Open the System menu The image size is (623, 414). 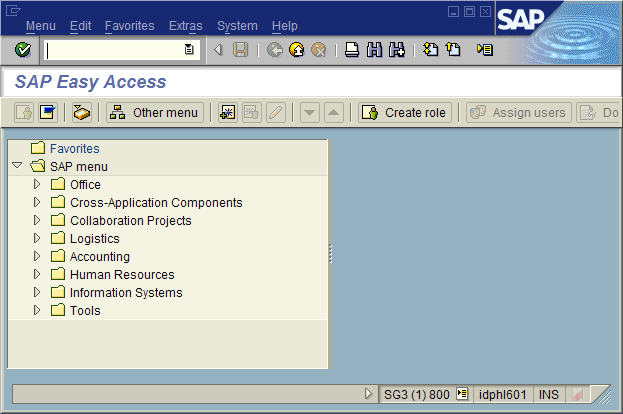[x=237, y=26]
